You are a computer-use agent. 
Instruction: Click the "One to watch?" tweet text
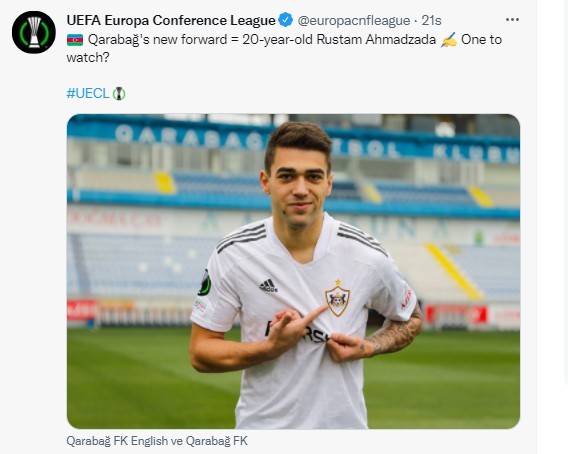coord(284,48)
